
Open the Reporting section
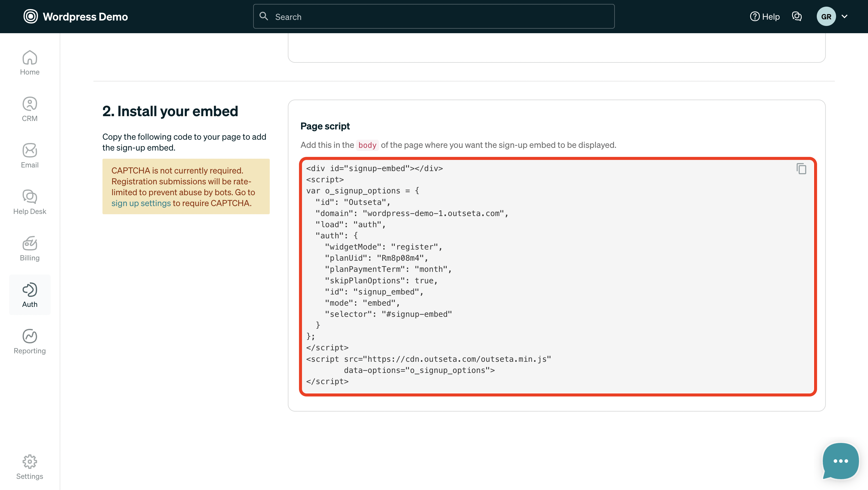click(30, 341)
